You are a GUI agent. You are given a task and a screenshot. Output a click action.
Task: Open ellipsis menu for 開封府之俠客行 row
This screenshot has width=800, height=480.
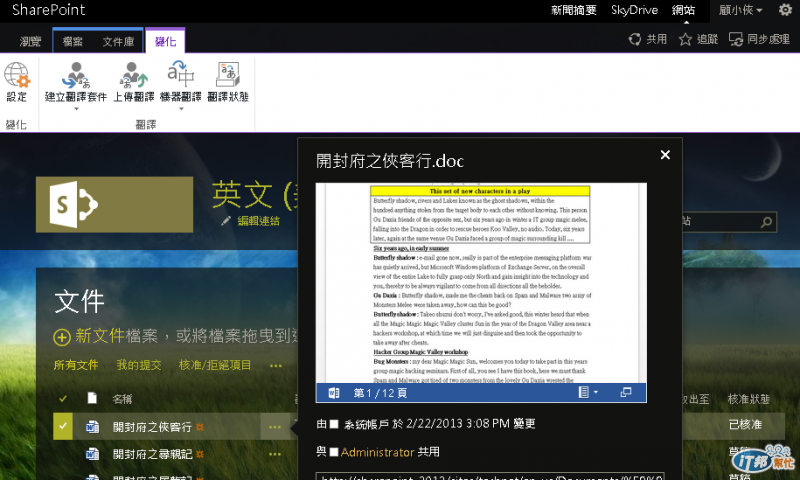tap(275, 427)
